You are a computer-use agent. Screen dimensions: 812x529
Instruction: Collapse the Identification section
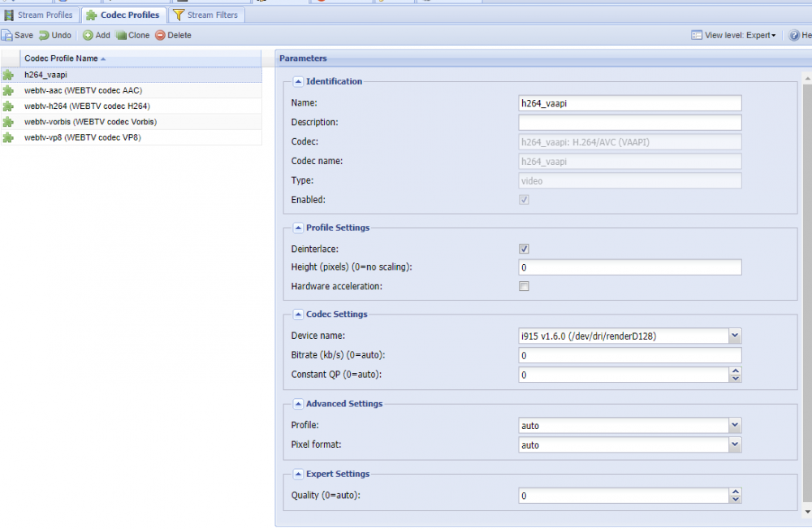pos(298,81)
